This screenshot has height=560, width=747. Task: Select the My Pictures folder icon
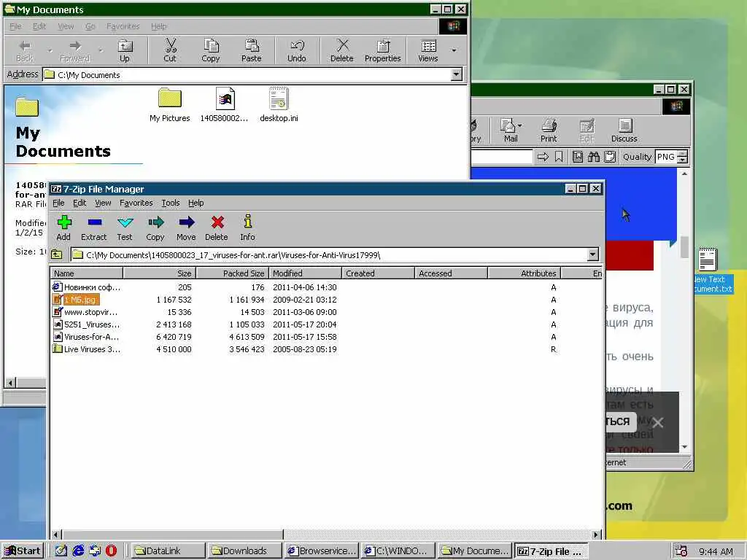click(169, 105)
